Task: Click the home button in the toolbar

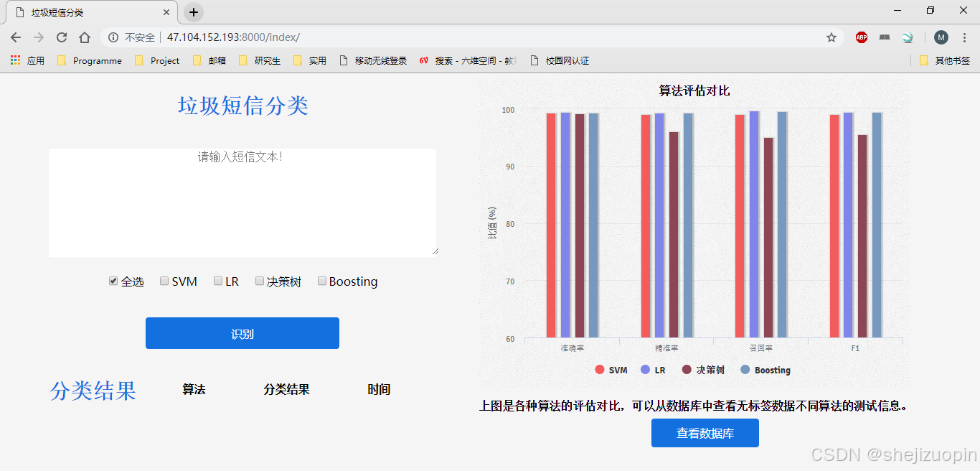Action: point(85,37)
